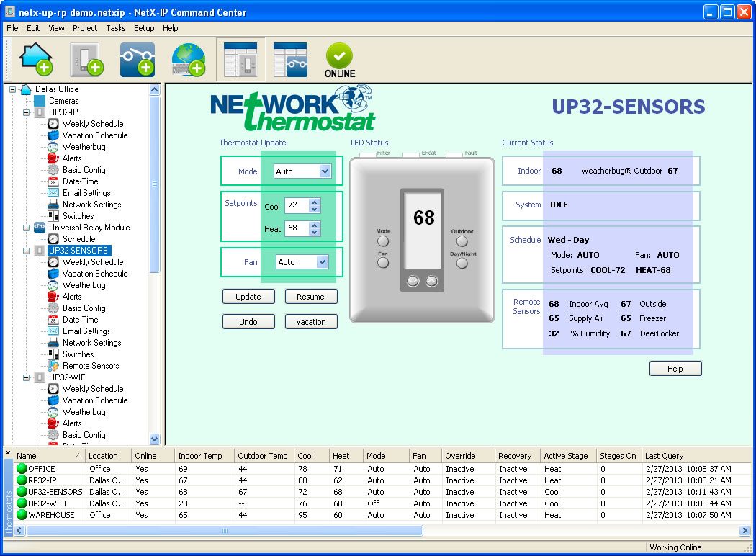Click the Mode button on thermostat image
This screenshot has width=756, height=556.
click(x=383, y=241)
